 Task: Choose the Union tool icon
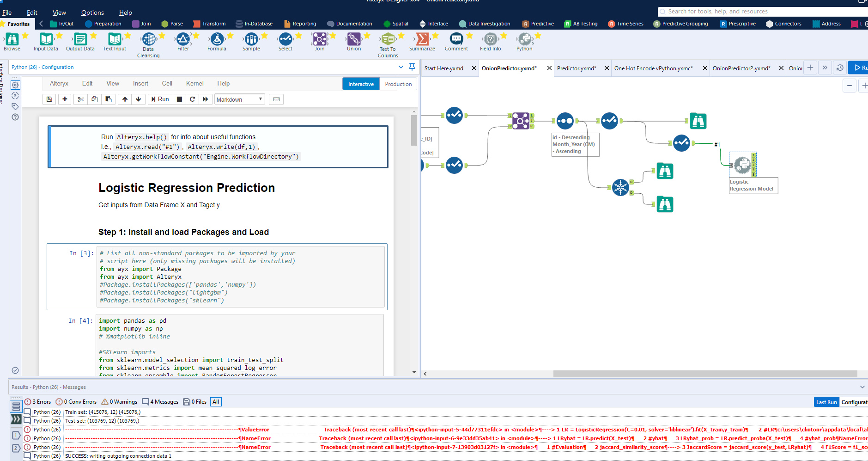point(354,39)
